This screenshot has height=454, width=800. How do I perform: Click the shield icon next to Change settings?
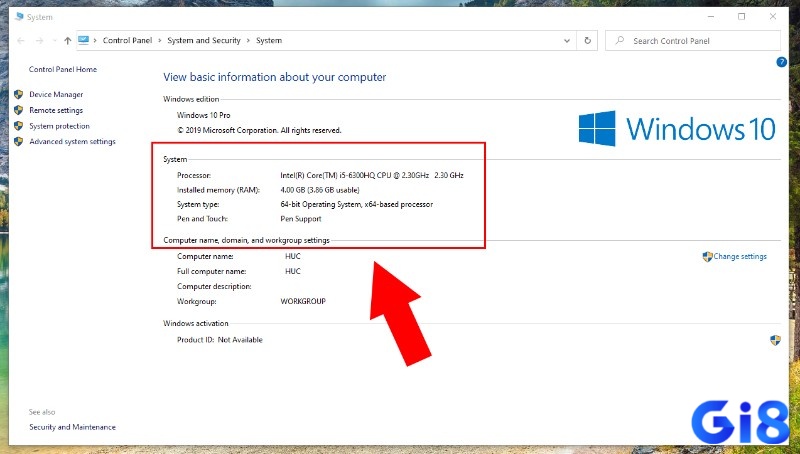tap(707, 257)
